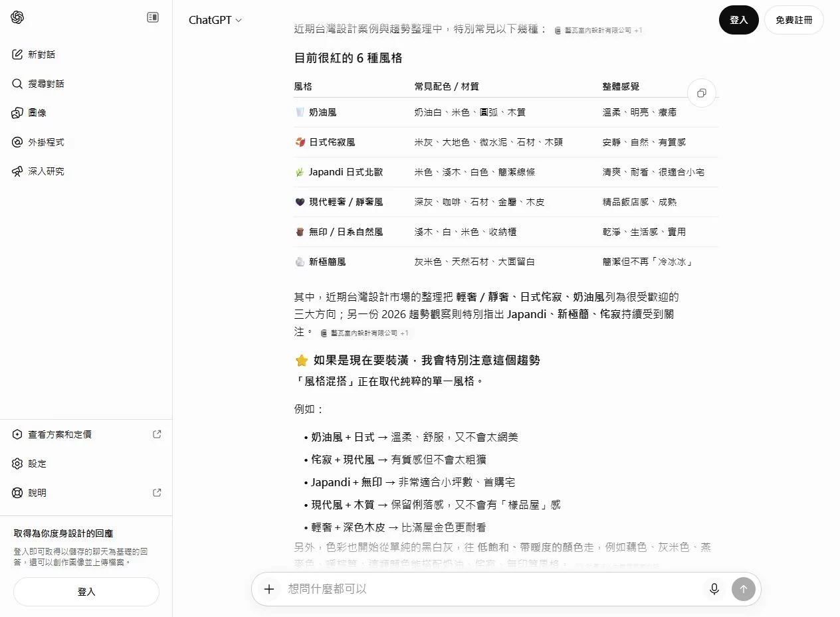Click the text 取得為你度身設計的回應

point(63,533)
